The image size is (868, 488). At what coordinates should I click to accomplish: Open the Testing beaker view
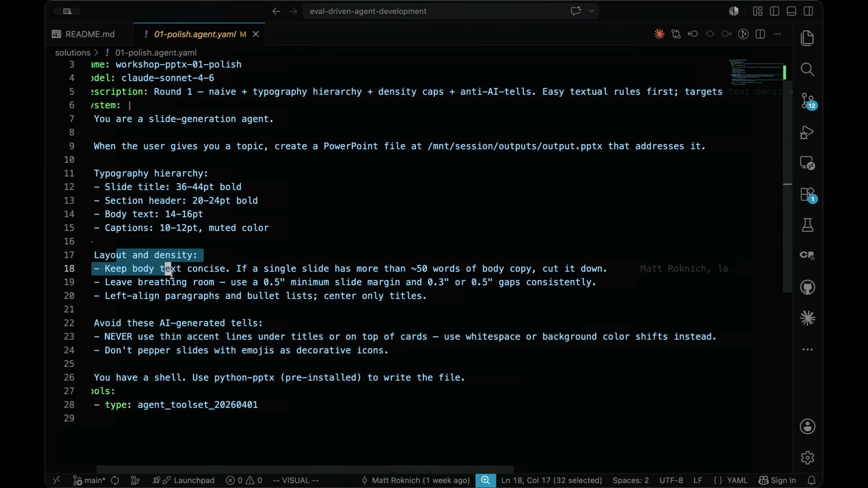point(807,225)
